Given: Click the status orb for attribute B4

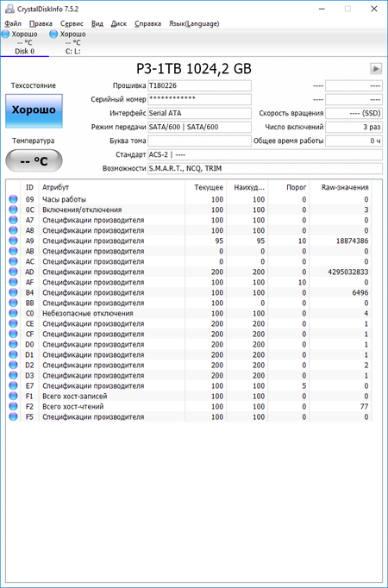Looking at the screenshot, I should (13, 292).
